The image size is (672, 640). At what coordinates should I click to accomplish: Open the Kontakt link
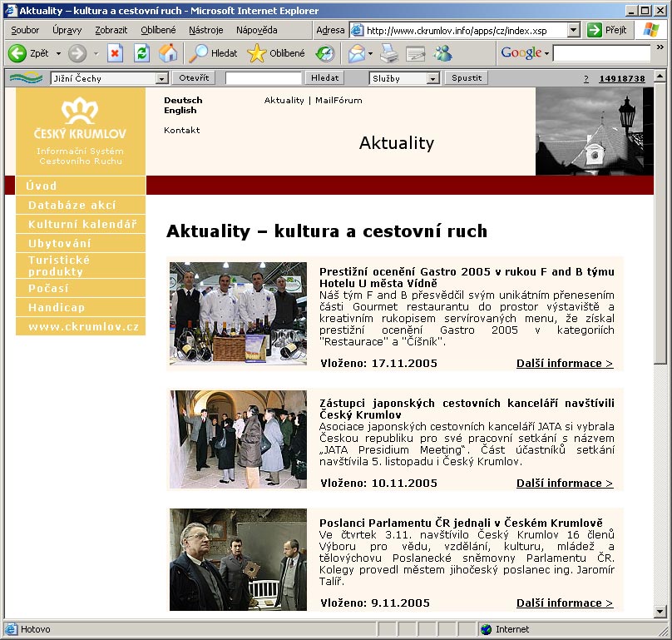point(181,130)
